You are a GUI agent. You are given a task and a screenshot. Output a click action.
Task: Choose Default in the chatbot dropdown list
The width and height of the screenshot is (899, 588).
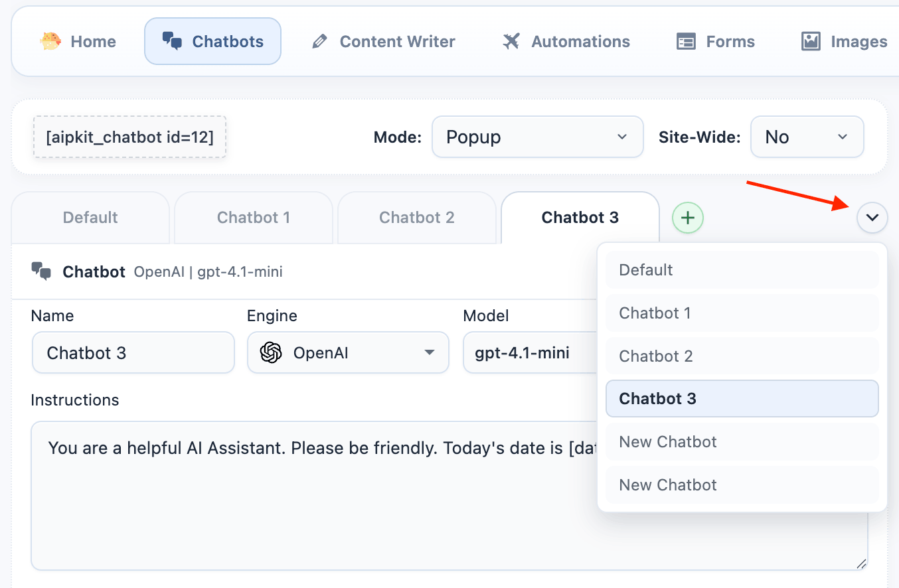click(x=742, y=270)
